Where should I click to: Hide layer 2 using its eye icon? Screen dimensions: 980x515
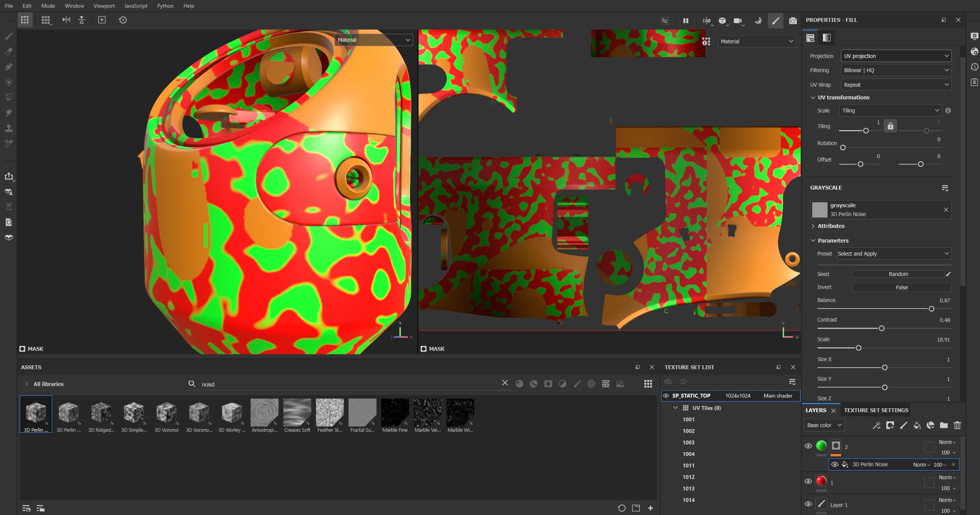[808, 446]
